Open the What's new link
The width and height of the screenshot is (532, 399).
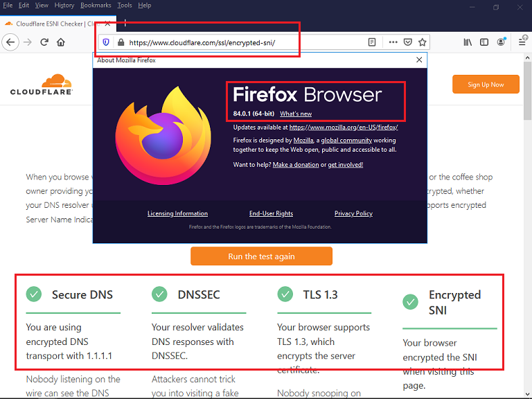pyautogui.click(x=296, y=114)
